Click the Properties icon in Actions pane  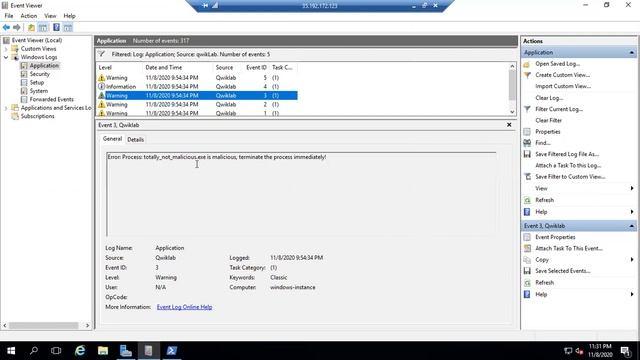tap(527, 132)
